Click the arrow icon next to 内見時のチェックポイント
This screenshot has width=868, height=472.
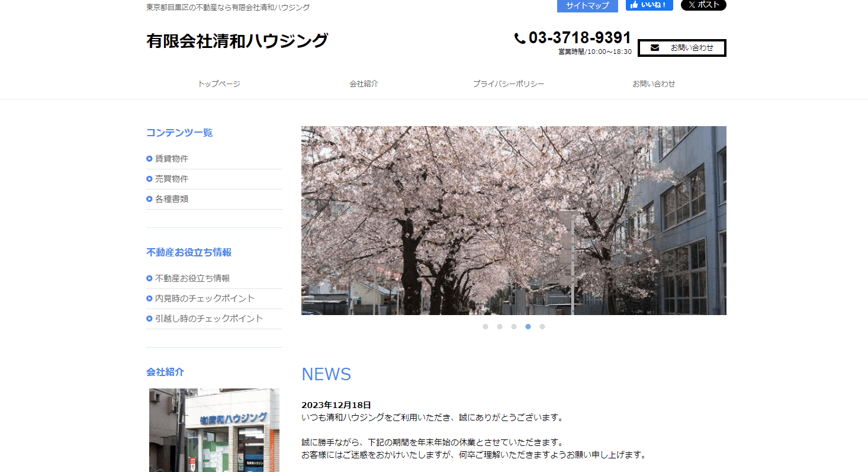148,298
